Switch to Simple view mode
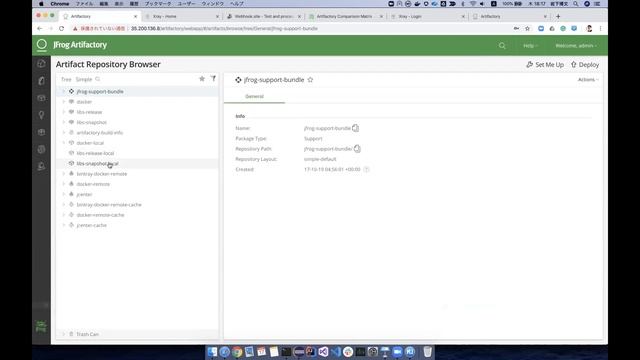 click(x=84, y=79)
